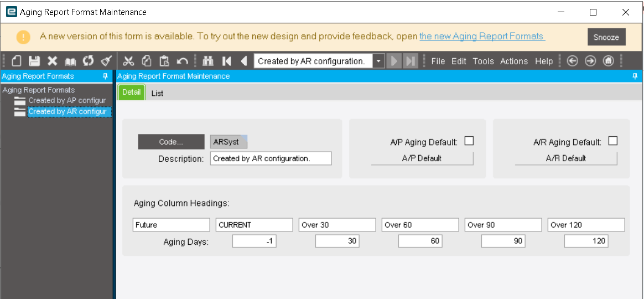The width and height of the screenshot is (644, 299).
Task: Go to the first record
Action: click(226, 61)
